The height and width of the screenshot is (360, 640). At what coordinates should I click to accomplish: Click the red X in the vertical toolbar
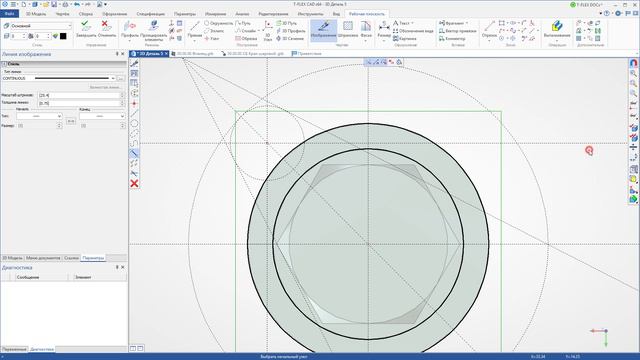click(x=134, y=184)
